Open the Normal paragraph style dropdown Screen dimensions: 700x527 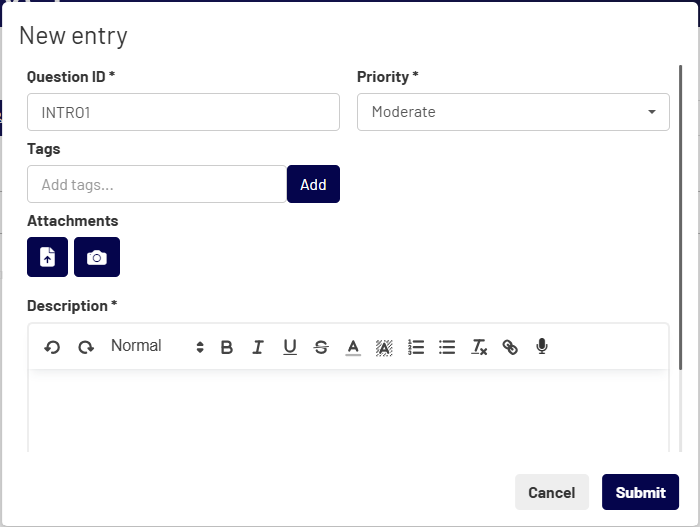coord(157,346)
